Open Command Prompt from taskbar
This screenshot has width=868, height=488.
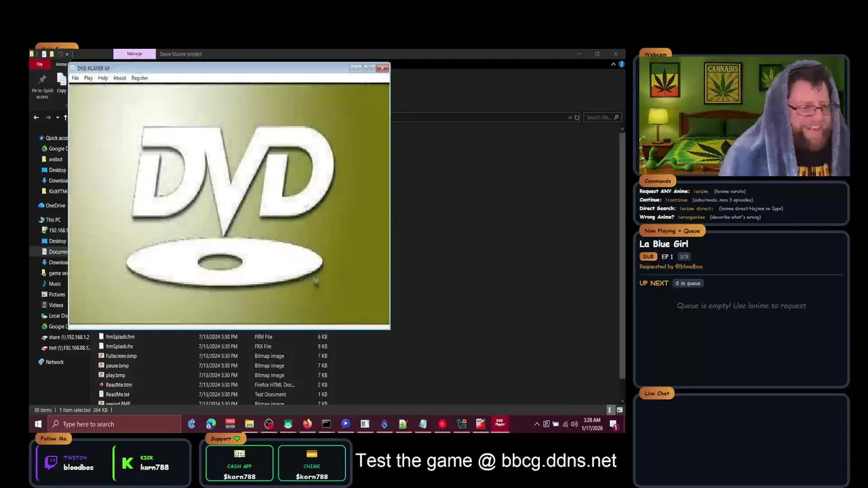coord(326,424)
